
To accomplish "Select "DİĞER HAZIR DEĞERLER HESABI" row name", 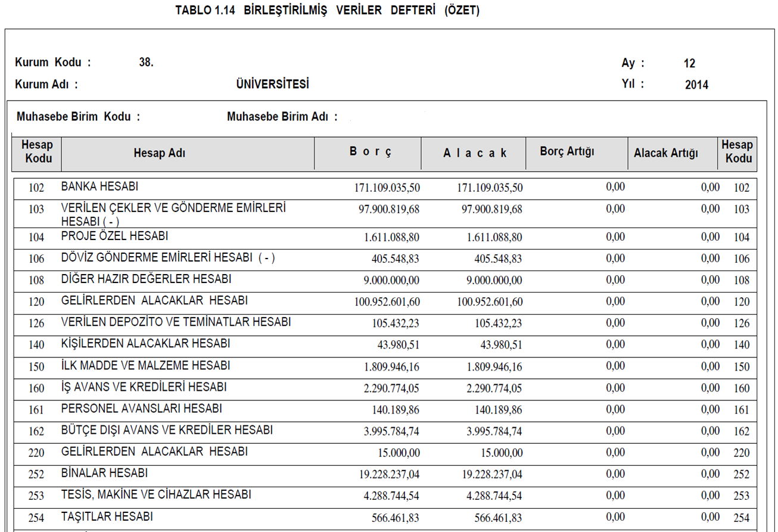I will point(146,279).
